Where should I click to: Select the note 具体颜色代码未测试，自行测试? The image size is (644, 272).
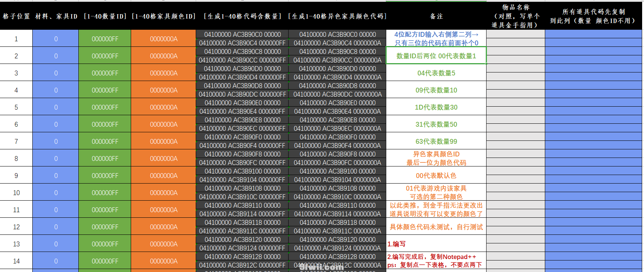(x=436, y=227)
